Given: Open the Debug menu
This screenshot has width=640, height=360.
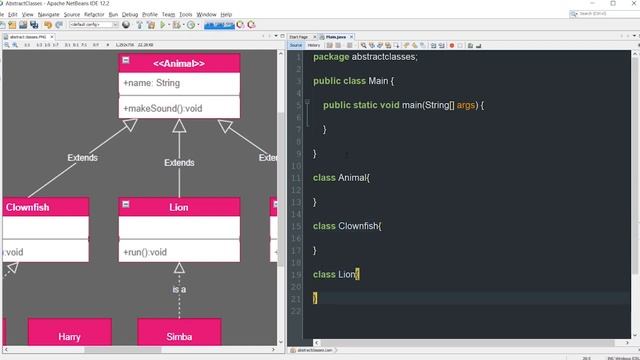Looking at the screenshot, I should coord(130,14).
